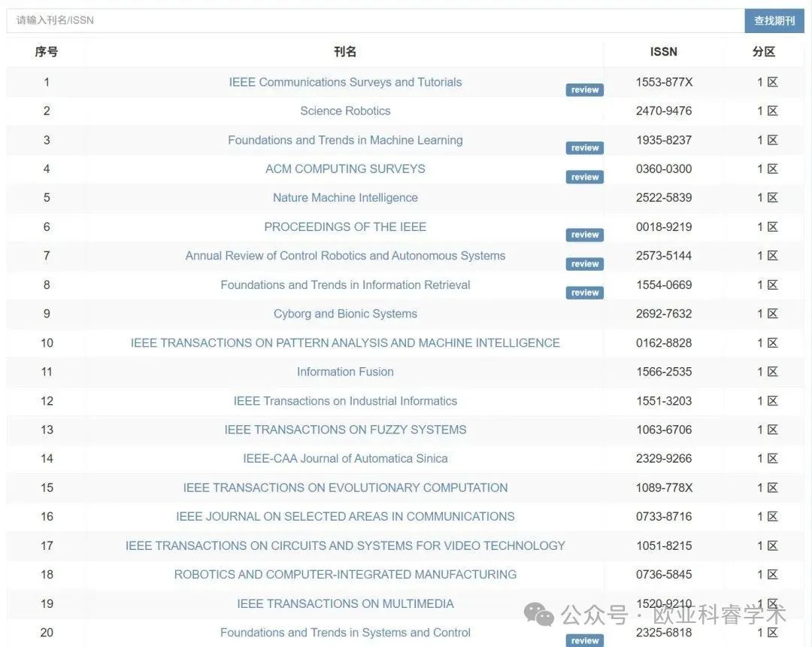Open IEEE Transactions on Circuits and Systems for Video Technology
812x647 pixels.
click(x=345, y=545)
